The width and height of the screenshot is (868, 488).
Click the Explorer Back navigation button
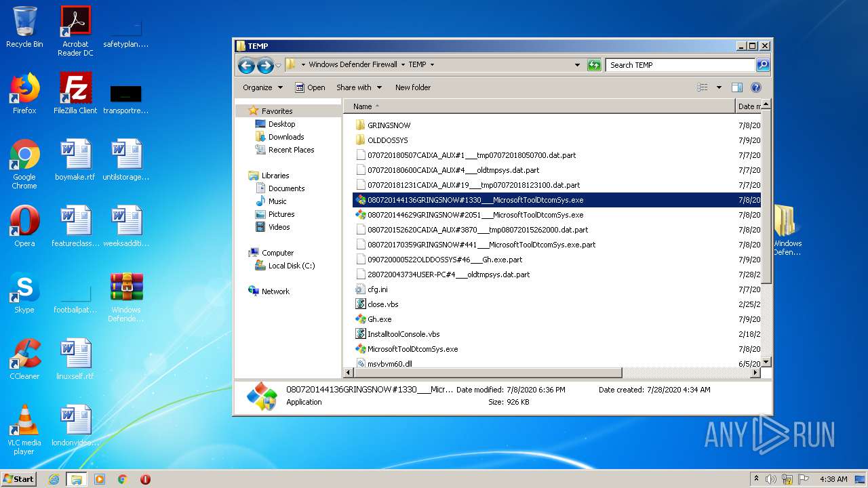(246, 65)
